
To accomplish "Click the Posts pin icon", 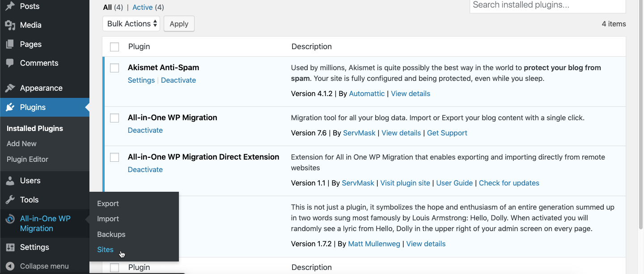I will pyautogui.click(x=10, y=6).
